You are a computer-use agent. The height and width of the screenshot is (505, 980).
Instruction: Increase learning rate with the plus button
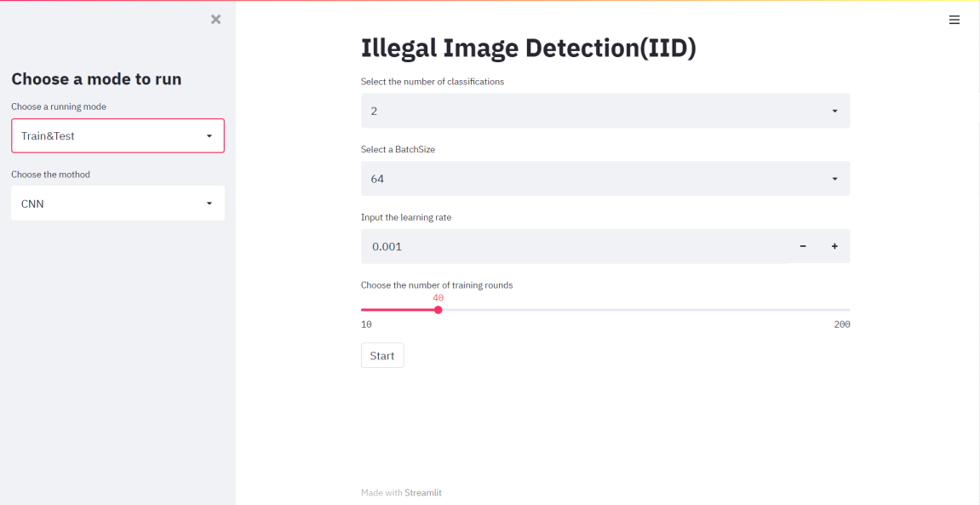pos(834,246)
